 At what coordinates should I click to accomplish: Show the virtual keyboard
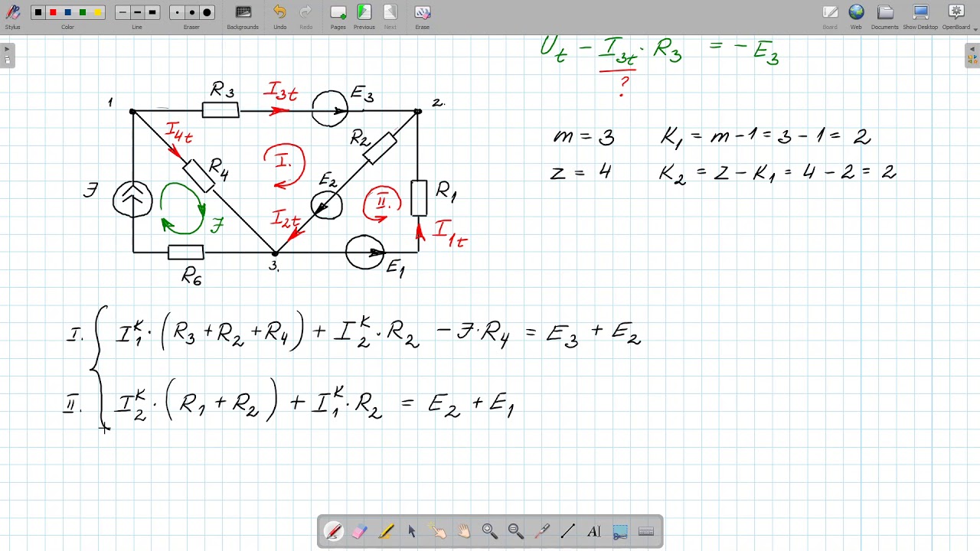[x=646, y=531]
